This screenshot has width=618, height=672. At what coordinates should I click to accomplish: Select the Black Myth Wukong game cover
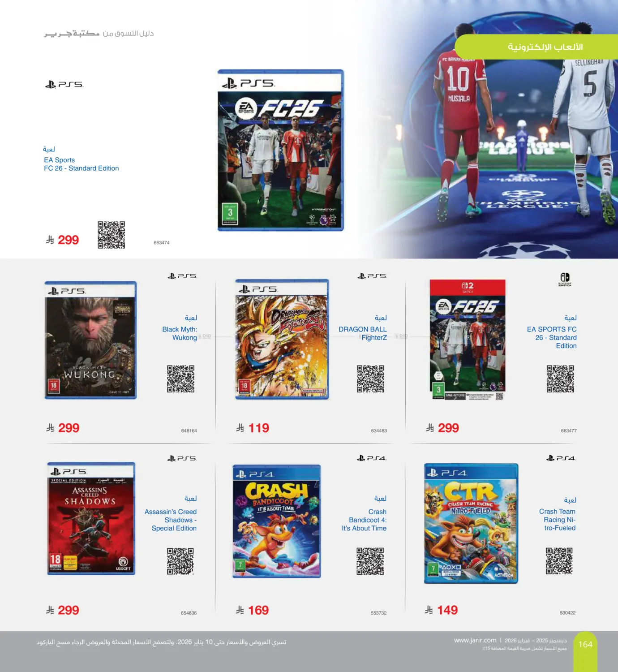[90, 340]
